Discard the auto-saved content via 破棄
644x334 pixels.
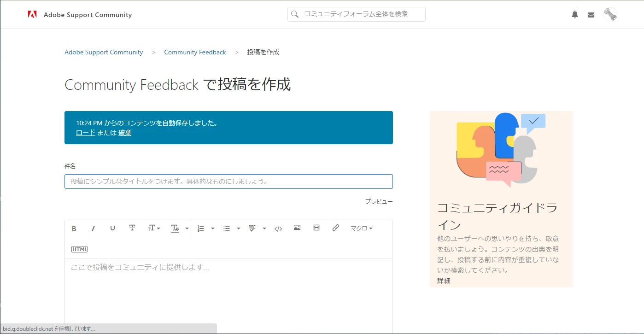(125, 133)
